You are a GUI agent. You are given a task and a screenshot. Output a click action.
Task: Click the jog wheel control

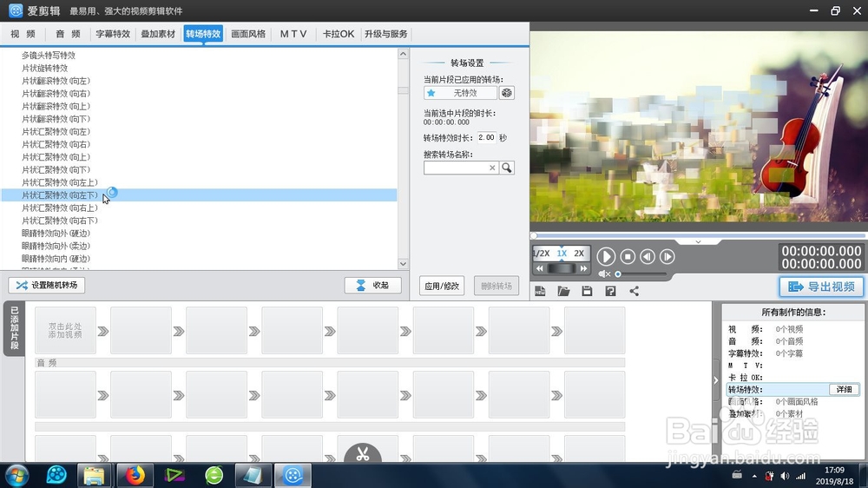pos(562,268)
